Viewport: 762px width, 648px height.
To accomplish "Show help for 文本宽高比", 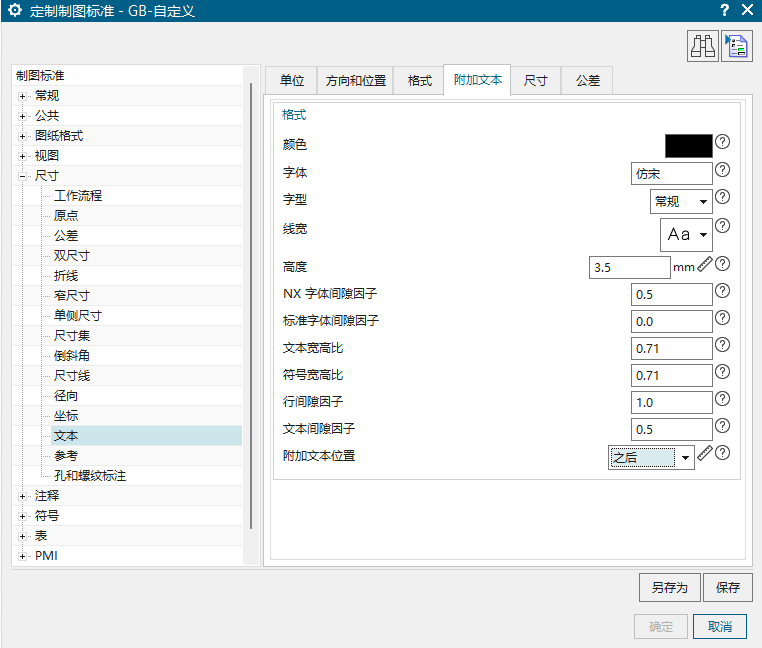I will point(723,345).
